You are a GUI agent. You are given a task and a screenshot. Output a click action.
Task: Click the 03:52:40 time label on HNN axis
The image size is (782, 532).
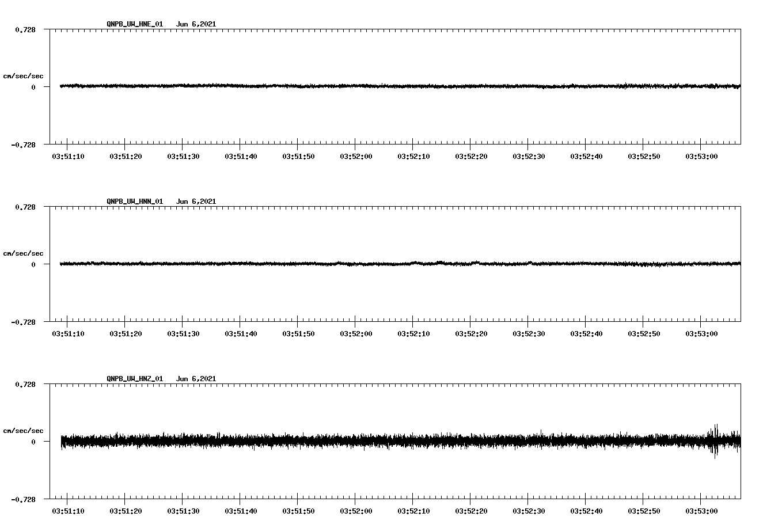[586, 334]
